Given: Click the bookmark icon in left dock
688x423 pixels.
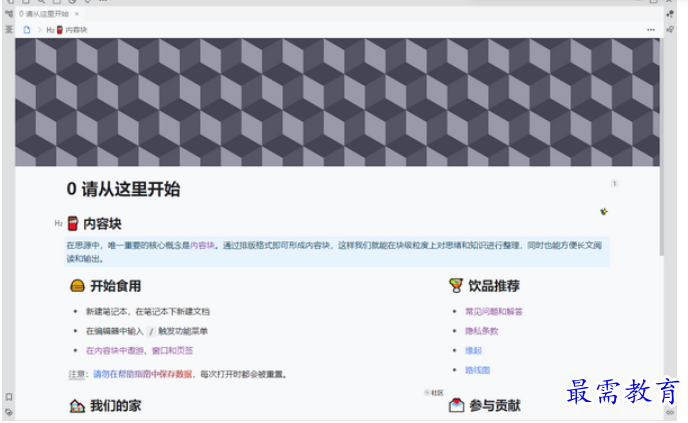Looking at the screenshot, I should 8,397.
